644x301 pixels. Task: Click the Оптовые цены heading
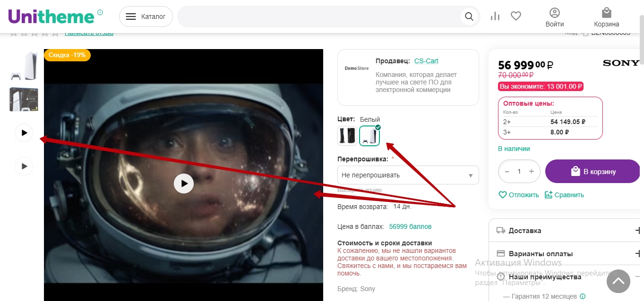pyautogui.click(x=529, y=103)
